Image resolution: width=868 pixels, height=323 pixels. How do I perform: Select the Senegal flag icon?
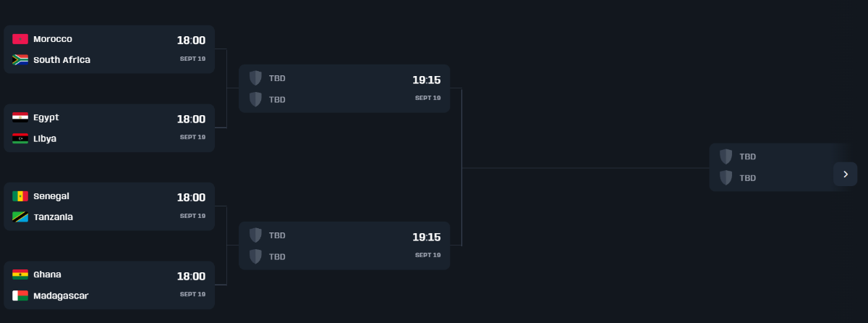point(20,196)
